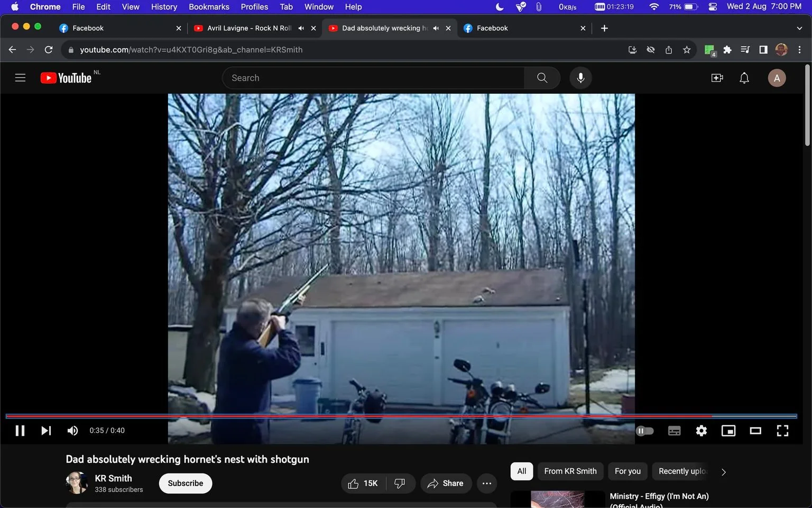The image size is (812, 508).
Task: Open the History menu
Action: [164, 7]
